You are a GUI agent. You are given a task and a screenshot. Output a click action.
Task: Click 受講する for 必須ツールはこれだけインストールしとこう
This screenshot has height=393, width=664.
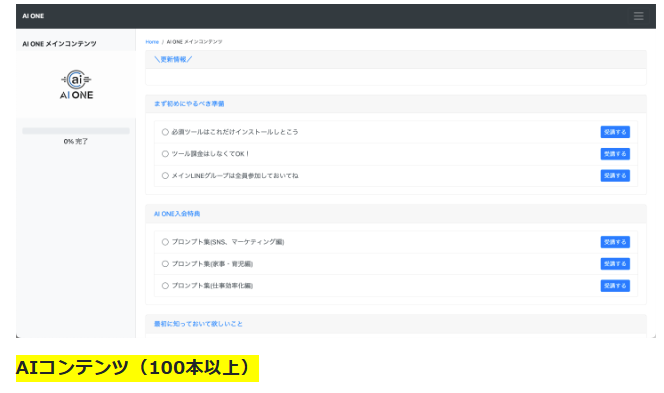coord(615,132)
